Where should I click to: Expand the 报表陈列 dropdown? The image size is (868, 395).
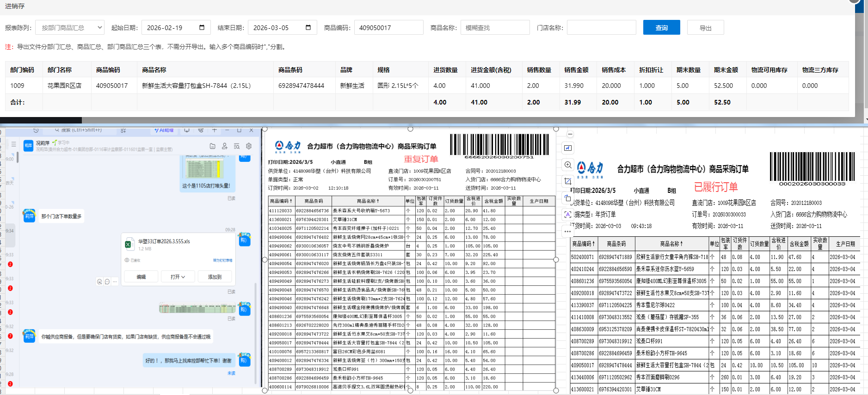(70, 28)
